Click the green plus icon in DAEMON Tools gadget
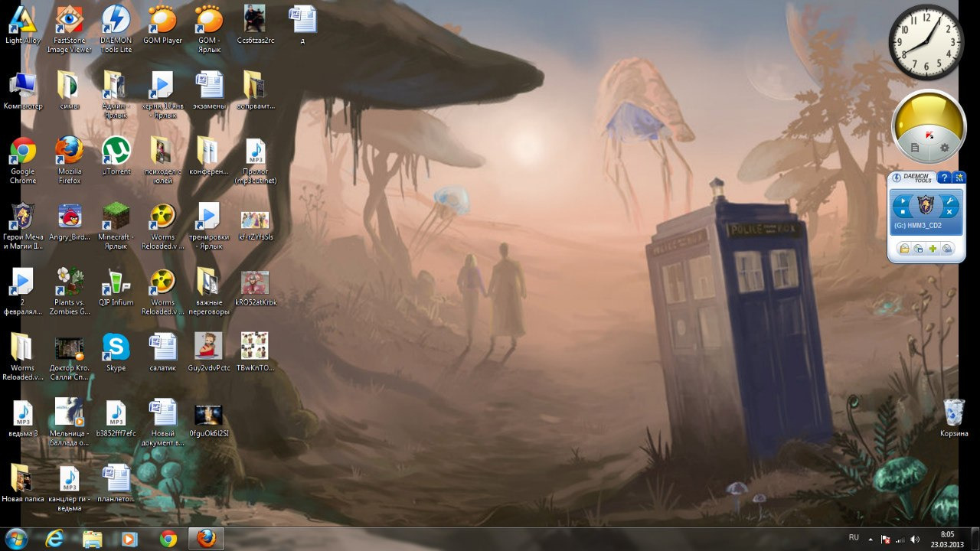Viewport: 980px width, 551px height. point(933,249)
